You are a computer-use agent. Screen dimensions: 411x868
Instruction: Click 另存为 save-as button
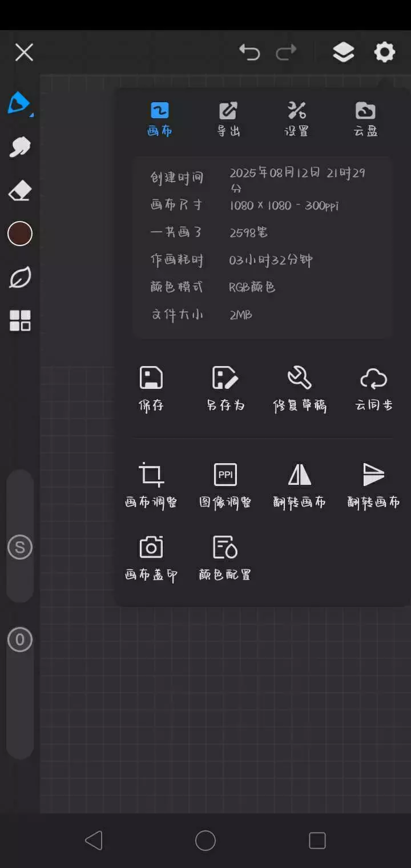225,389
